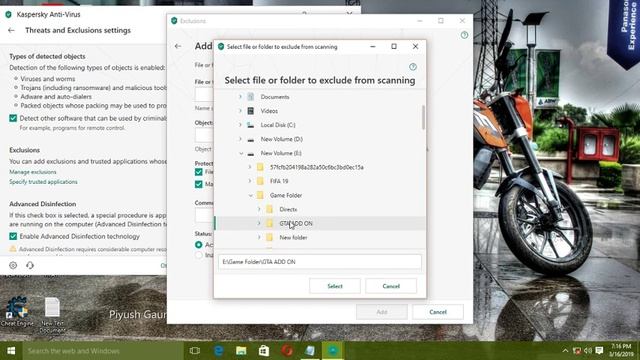Click the folder path input field
This screenshot has height=360, width=640.
pos(320,262)
